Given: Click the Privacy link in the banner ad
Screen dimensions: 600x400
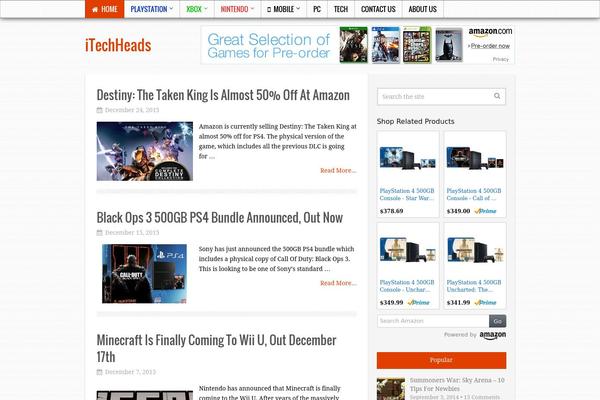Looking at the screenshot, I should [x=501, y=59].
